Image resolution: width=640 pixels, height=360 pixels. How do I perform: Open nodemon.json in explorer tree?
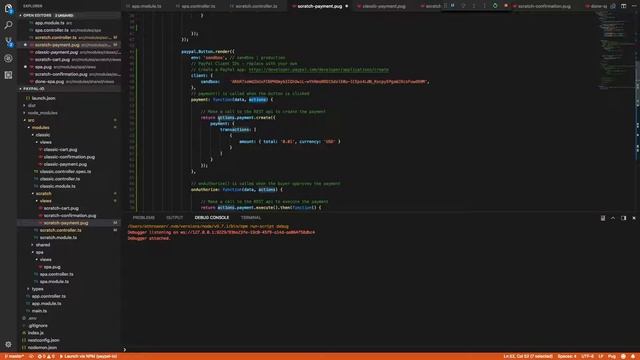tap(42, 348)
